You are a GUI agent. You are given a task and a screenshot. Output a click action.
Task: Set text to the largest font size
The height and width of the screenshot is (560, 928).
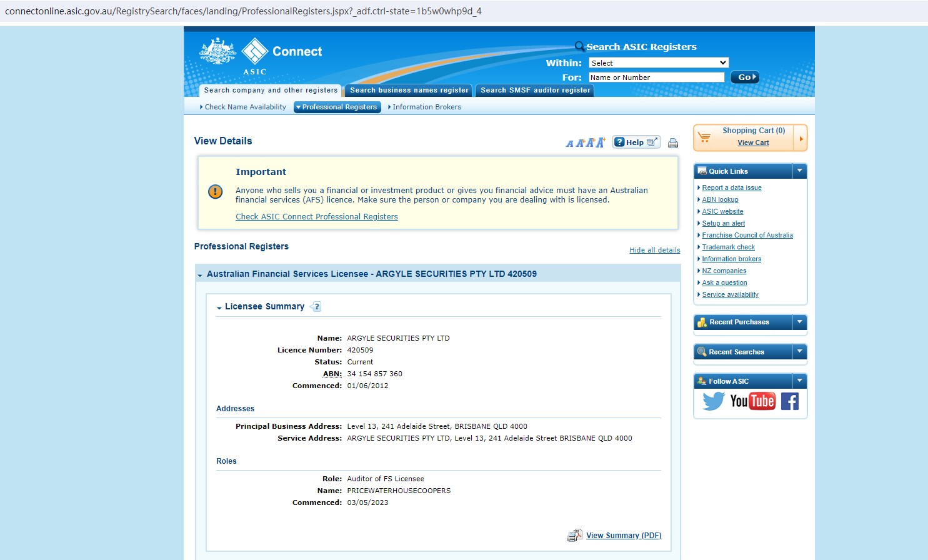600,142
